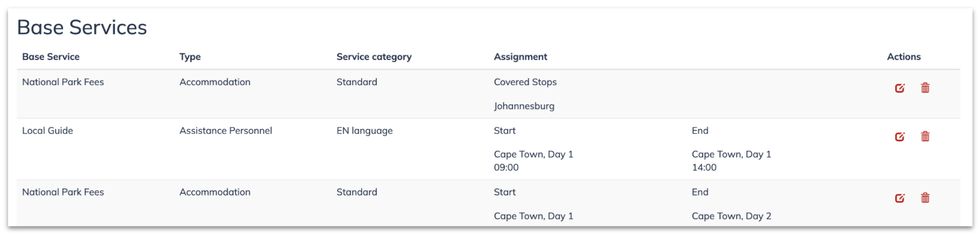The width and height of the screenshot is (980, 236).
Task: Click the Local Guide start time 09:00
Action: point(506,167)
